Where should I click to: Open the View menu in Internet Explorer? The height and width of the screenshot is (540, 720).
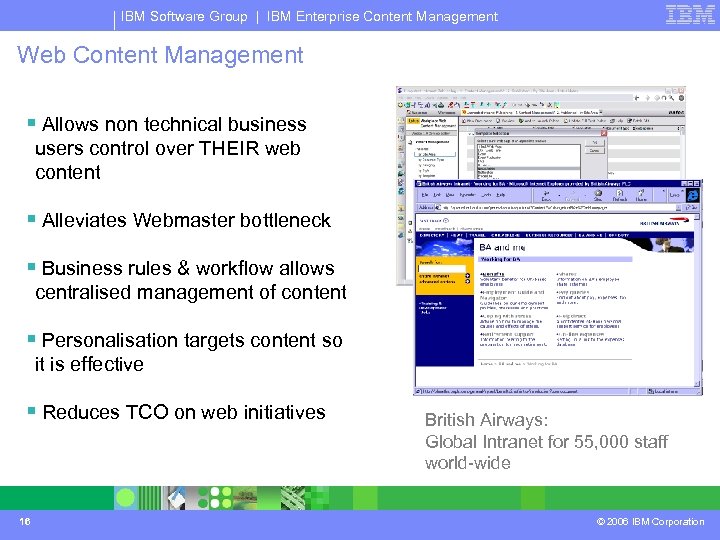(450, 195)
